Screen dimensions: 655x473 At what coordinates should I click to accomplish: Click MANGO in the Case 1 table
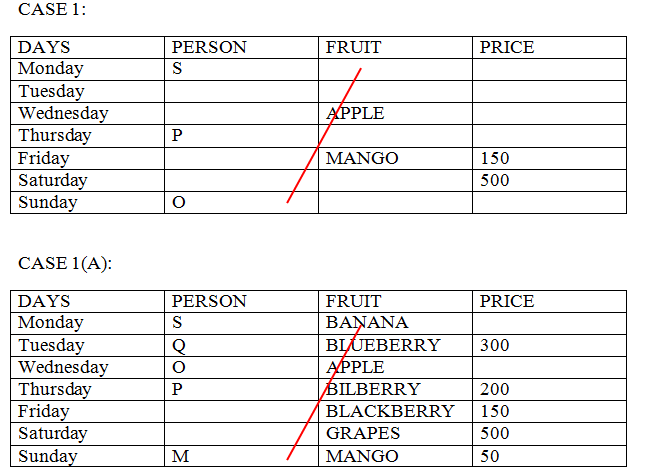tap(362, 158)
